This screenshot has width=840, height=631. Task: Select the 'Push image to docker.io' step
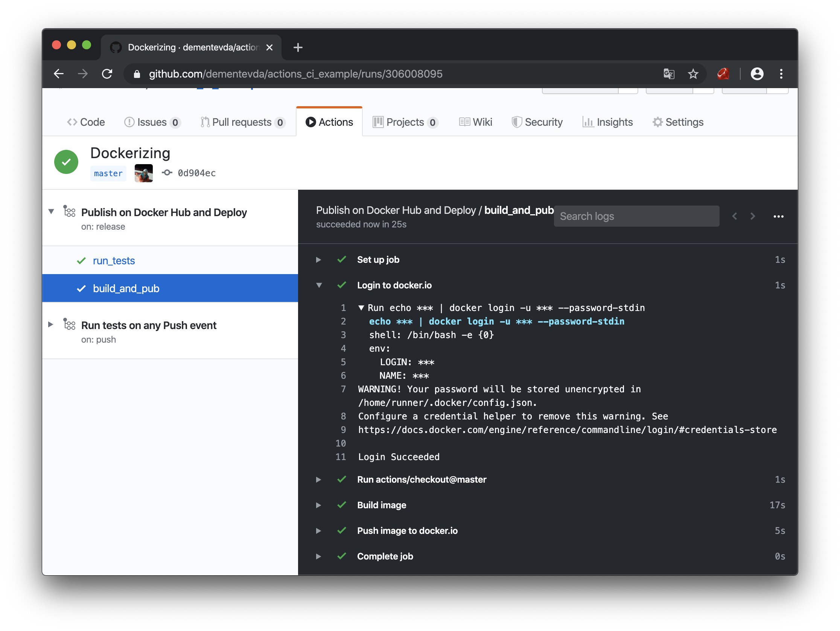[407, 530]
